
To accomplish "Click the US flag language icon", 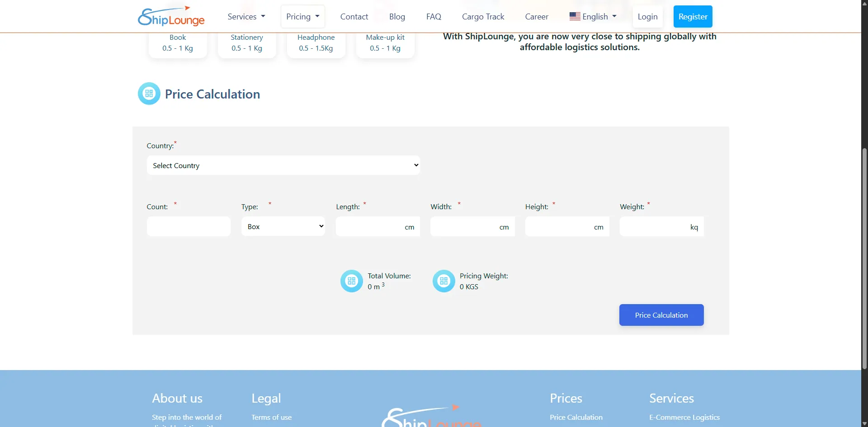I will pyautogui.click(x=575, y=16).
